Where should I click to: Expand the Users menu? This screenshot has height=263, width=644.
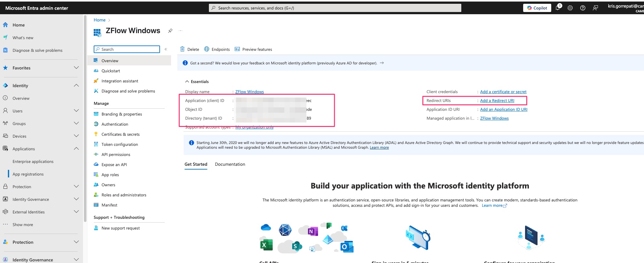76,111
